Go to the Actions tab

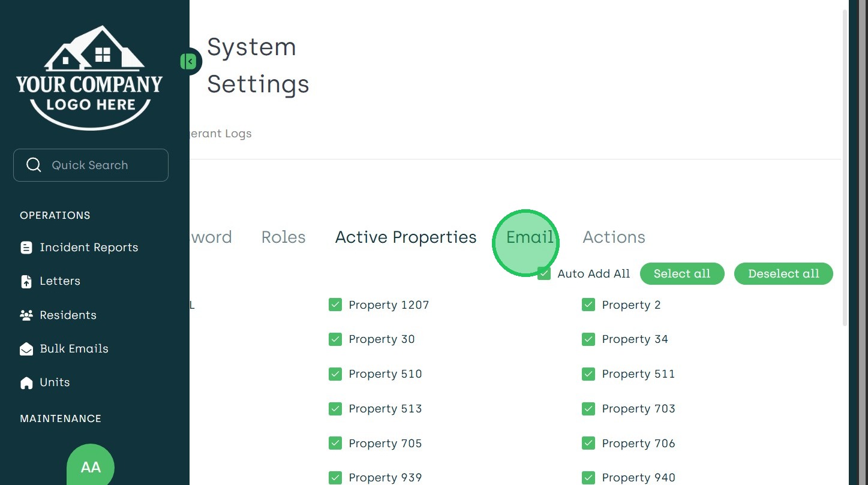coord(614,237)
